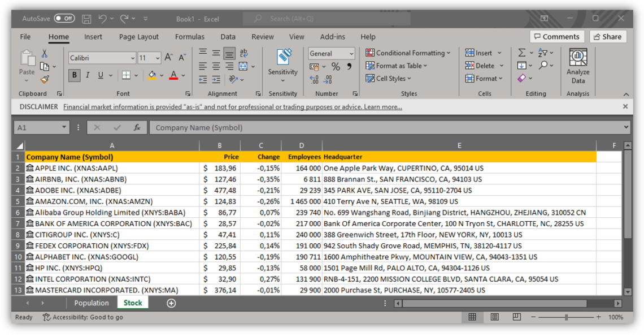Toggle AutoSave switch
The width and height of the screenshot is (644, 336).
64,19
